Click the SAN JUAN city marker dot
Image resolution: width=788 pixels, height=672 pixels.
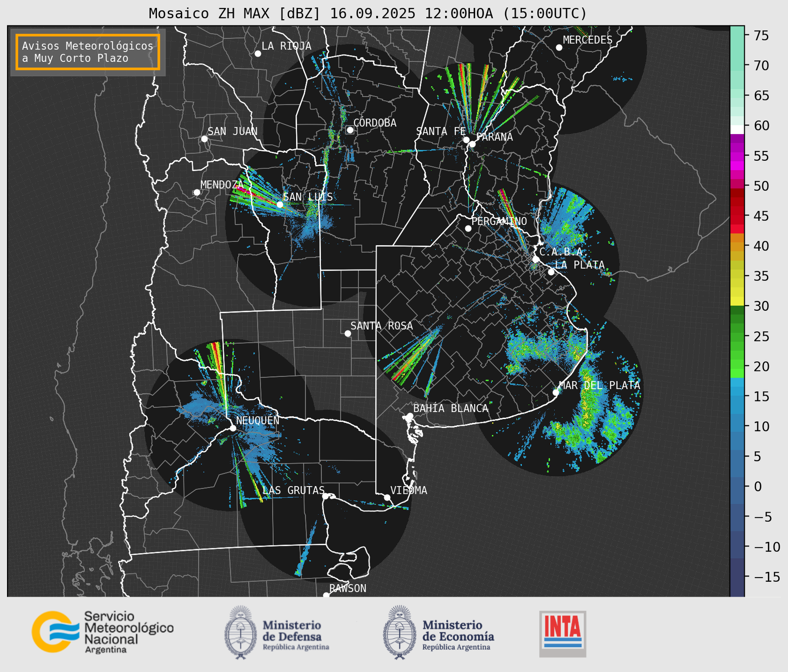click(x=204, y=139)
